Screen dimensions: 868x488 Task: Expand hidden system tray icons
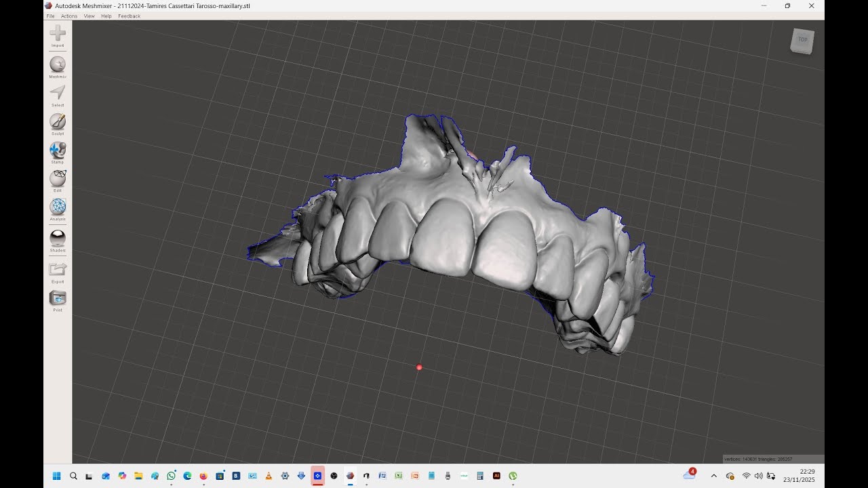point(713,476)
